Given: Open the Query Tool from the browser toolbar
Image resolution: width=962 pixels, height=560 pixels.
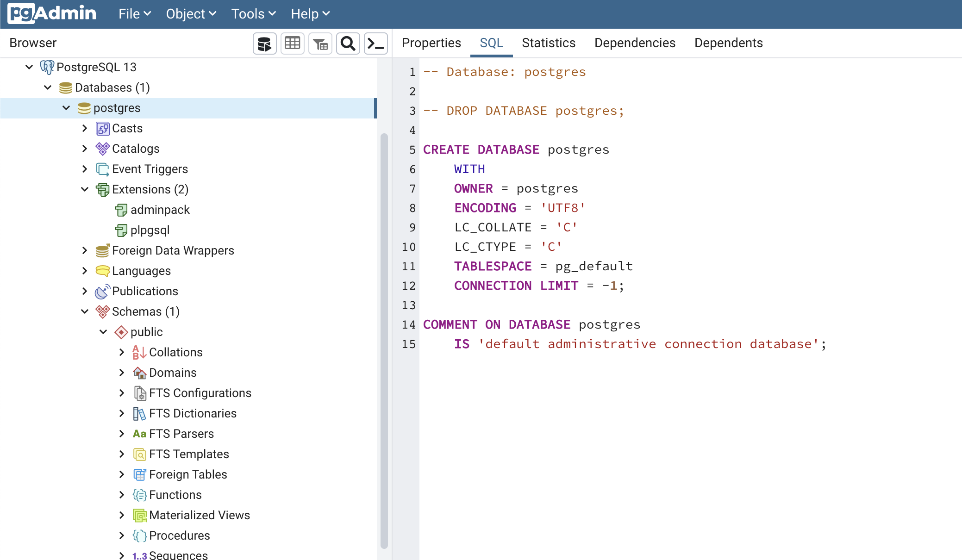Looking at the screenshot, I should click(264, 43).
